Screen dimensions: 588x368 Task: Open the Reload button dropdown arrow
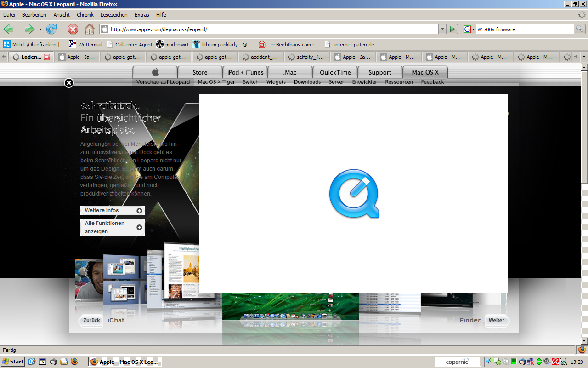pos(62,29)
